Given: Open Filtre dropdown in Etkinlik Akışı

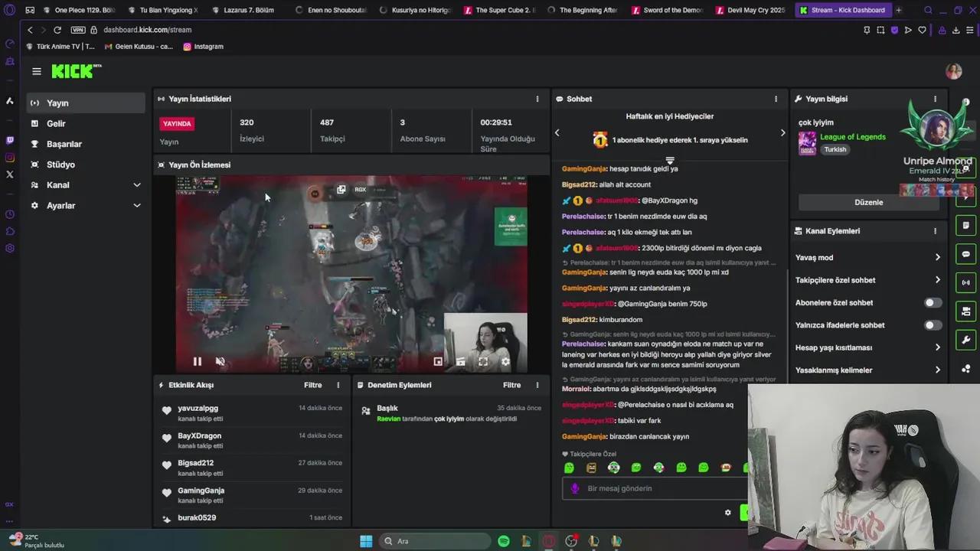Looking at the screenshot, I should tap(312, 385).
